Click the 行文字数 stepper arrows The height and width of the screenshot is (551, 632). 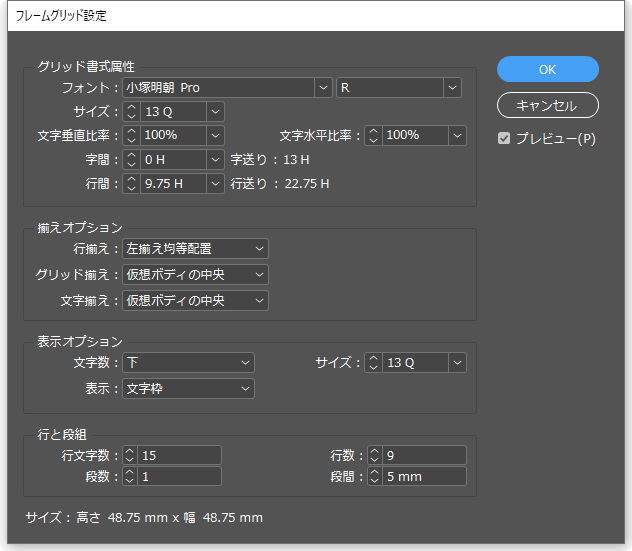click(131, 456)
